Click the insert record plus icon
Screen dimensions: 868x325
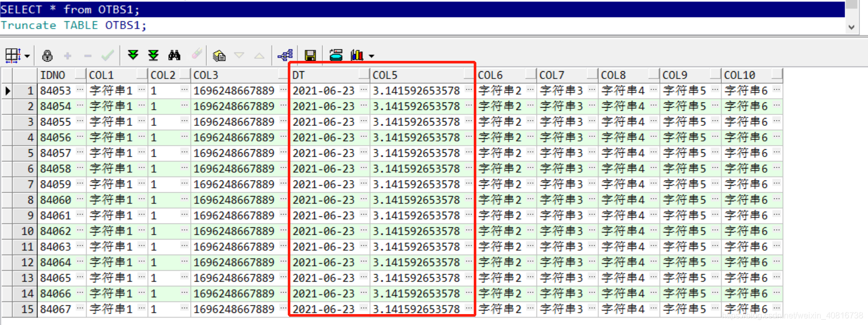68,56
